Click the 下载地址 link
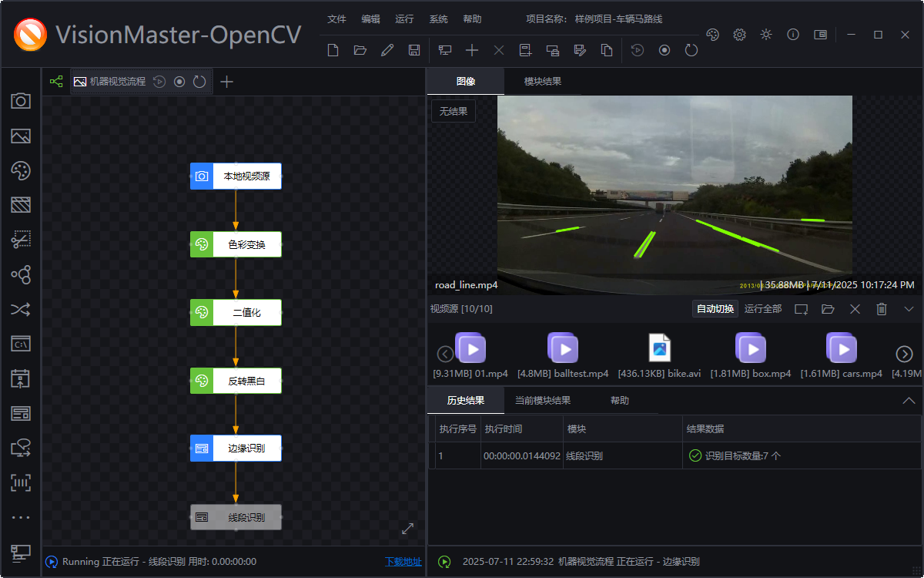Viewport: 924px width, 578px height. tap(403, 562)
